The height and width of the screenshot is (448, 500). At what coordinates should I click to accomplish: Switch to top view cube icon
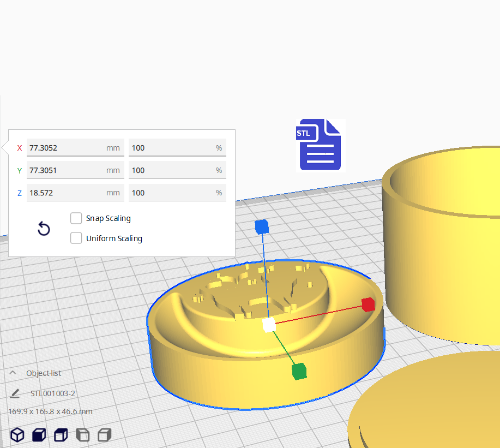tap(61, 435)
